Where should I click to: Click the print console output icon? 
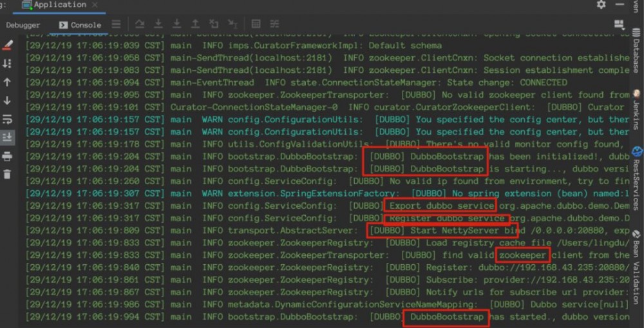(x=7, y=156)
